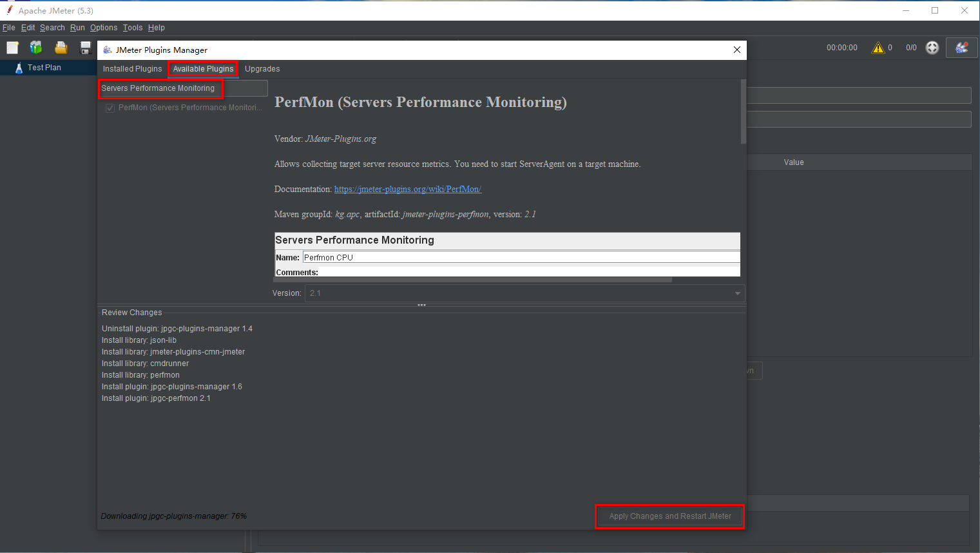The width and height of the screenshot is (980, 553).
Task: Click the Apache JMeter feather title icon
Action: pos(10,10)
